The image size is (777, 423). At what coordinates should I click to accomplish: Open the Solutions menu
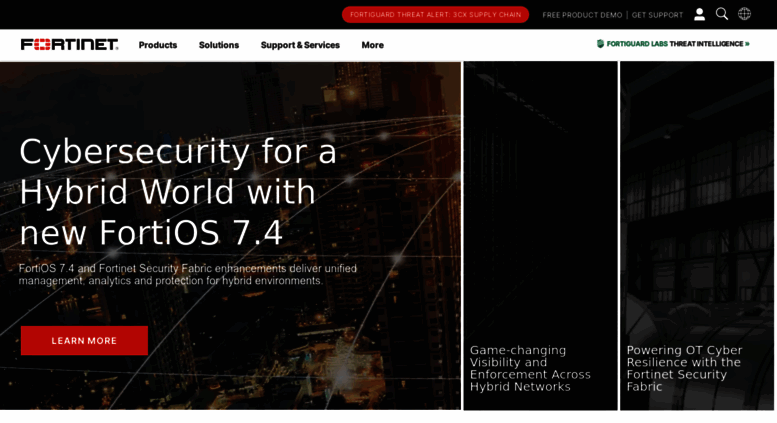point(219,45)
